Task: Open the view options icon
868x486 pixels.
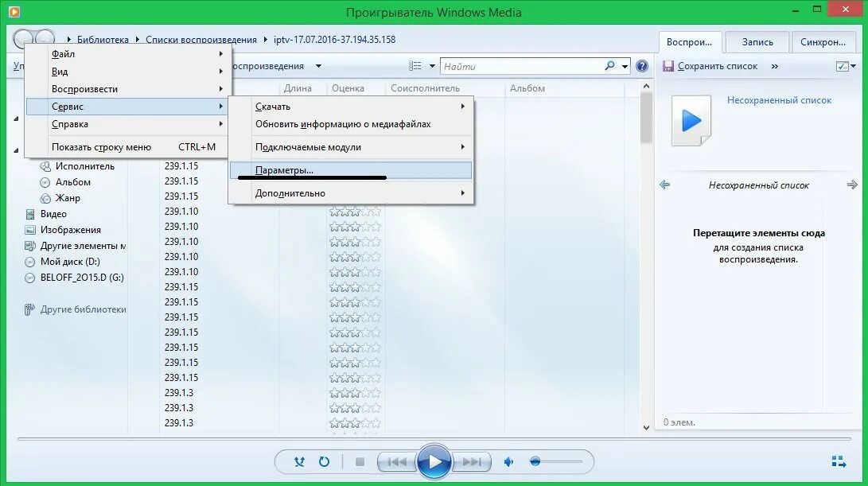Action: 415,66
